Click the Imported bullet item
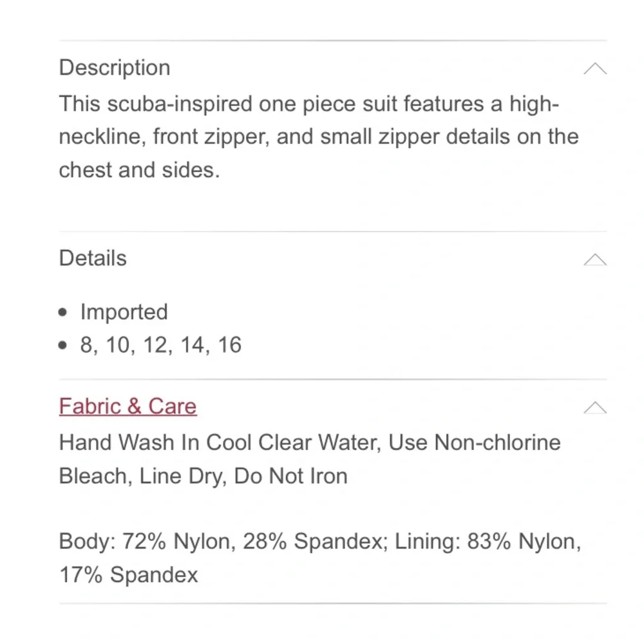Screen dimensions: 644x644 124,312
